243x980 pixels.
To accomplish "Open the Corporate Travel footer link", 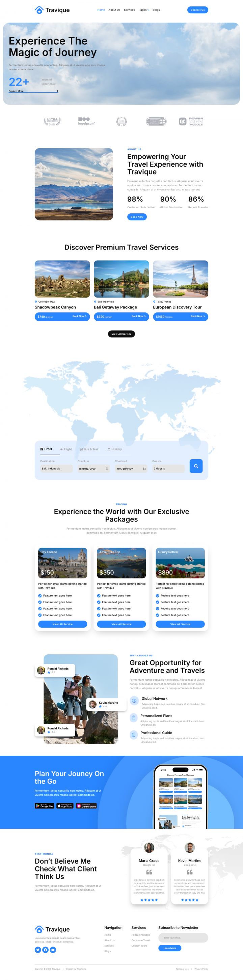I will 140,940.
